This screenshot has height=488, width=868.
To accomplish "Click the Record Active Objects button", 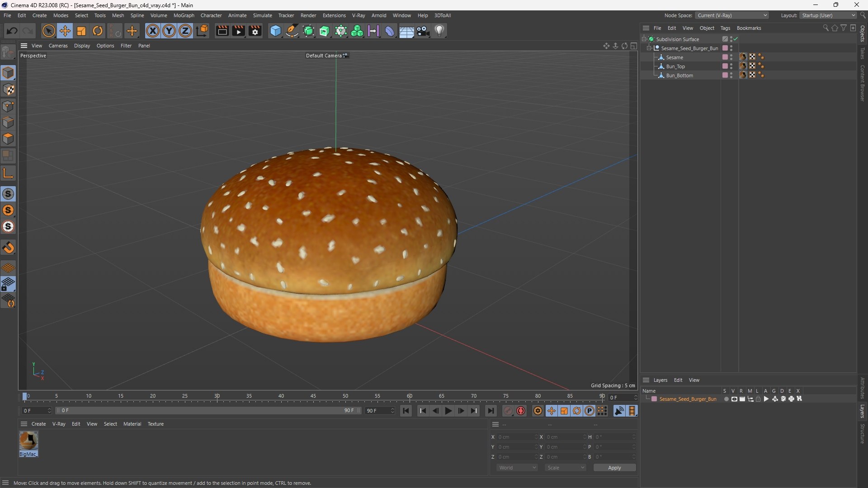I will [x=508, y=411].
